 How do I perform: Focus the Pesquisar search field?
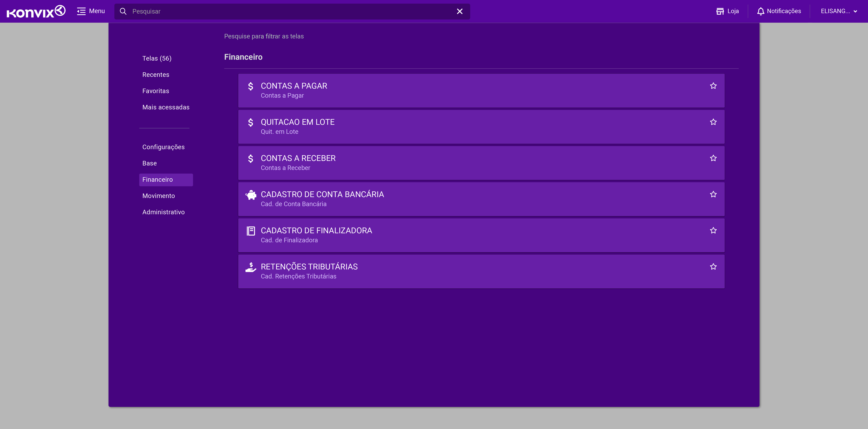point(290,11)
